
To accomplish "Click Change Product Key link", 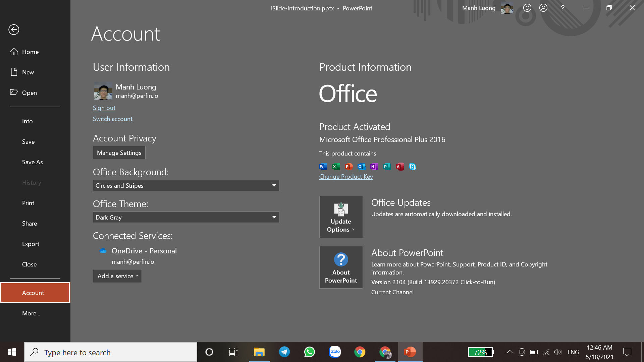I will pos(346,177).
